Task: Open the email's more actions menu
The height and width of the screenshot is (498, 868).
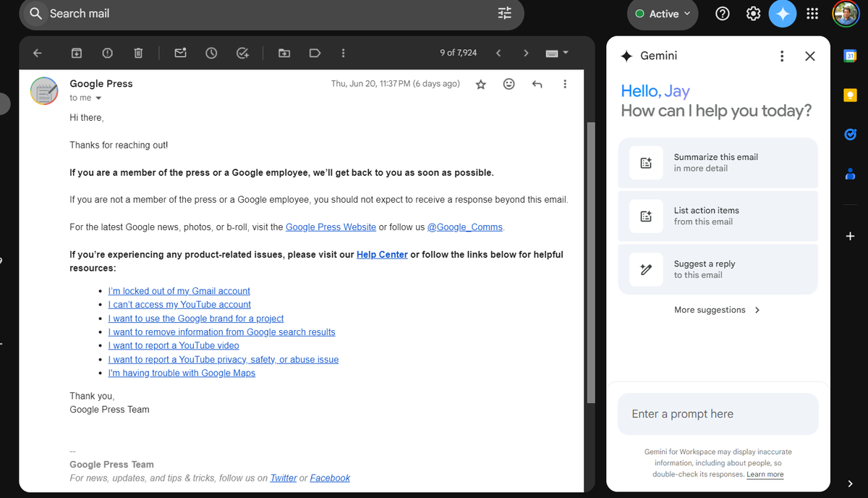Action: (565, 84)
